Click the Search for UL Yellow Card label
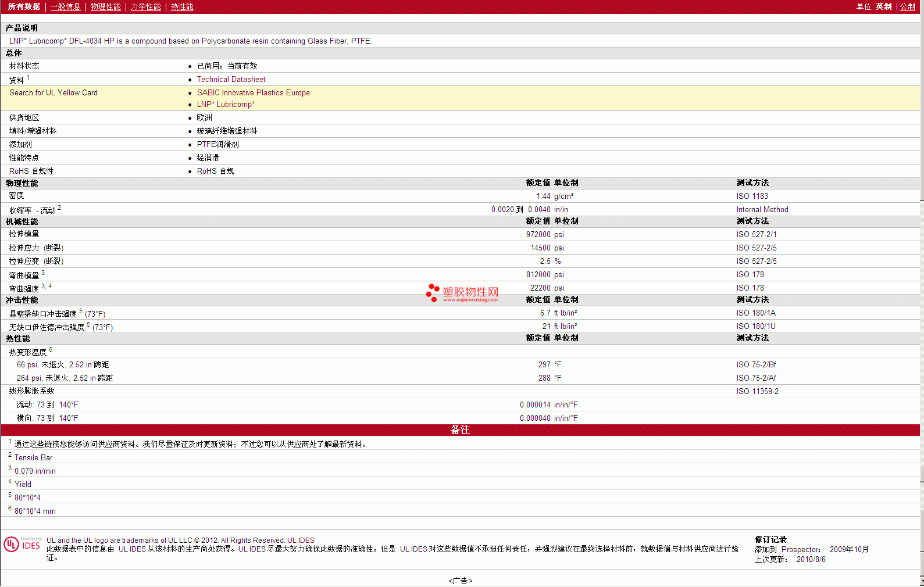 (53, 93)
